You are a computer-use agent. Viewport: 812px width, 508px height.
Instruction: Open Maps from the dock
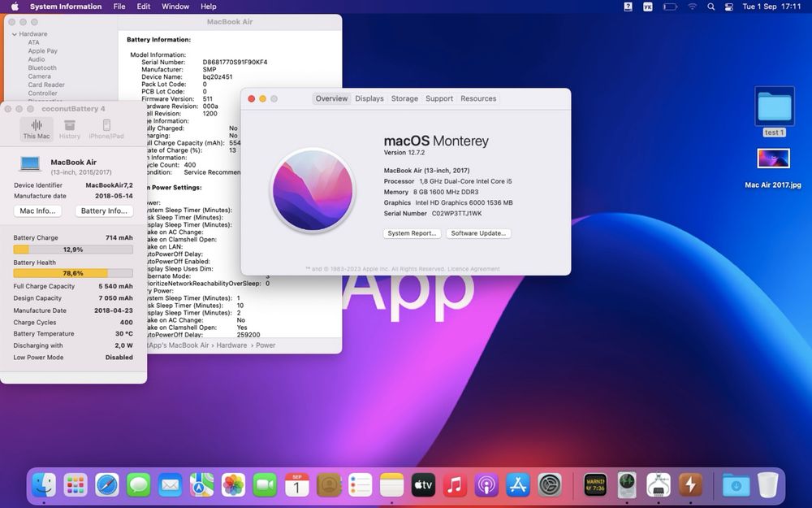(202, 486)
